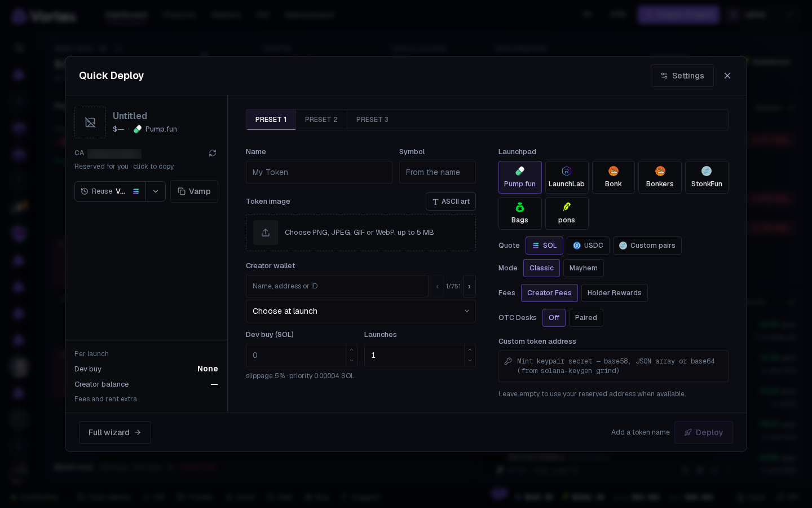
Task: Close the Quick Deploy dialog
Action: tap(727, 76)
